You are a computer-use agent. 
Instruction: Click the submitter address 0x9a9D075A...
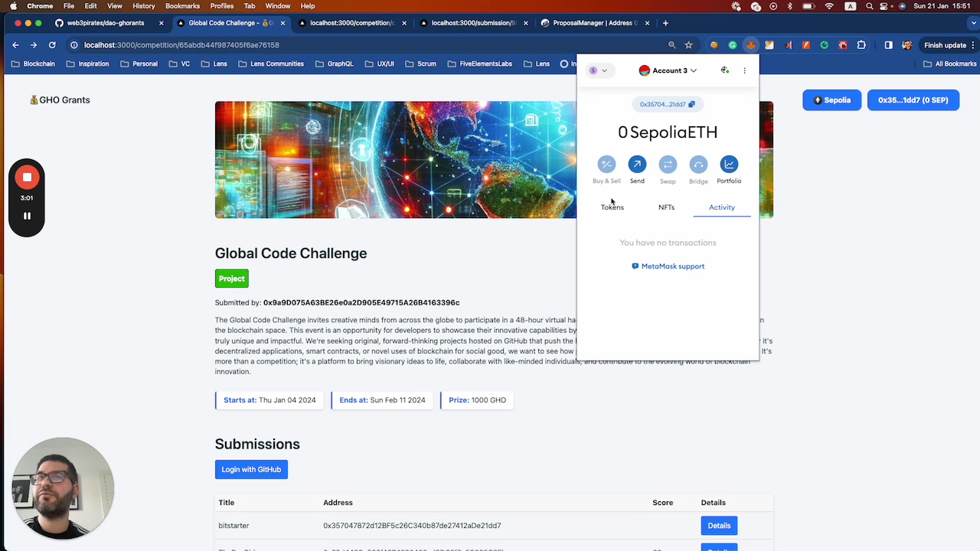[361, 303]
